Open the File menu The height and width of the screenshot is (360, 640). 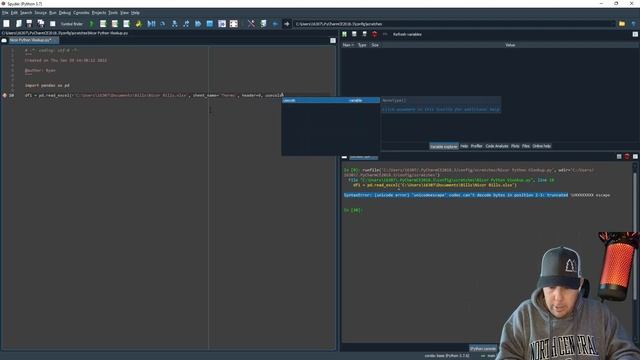(5, 13)
